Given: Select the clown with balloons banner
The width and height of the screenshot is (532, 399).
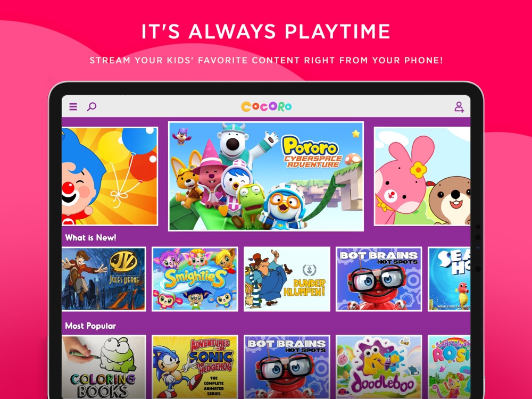Looking at the screenshot, I should coord(110,176).
